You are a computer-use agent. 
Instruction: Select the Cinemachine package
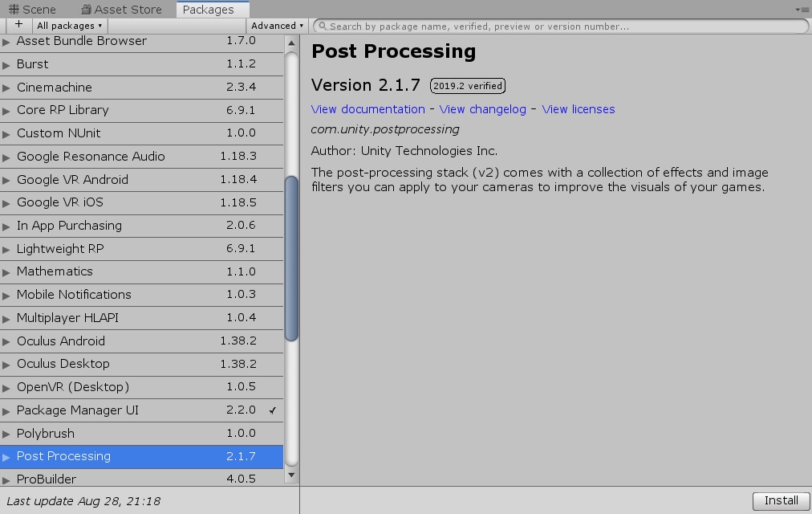(141, 87)
